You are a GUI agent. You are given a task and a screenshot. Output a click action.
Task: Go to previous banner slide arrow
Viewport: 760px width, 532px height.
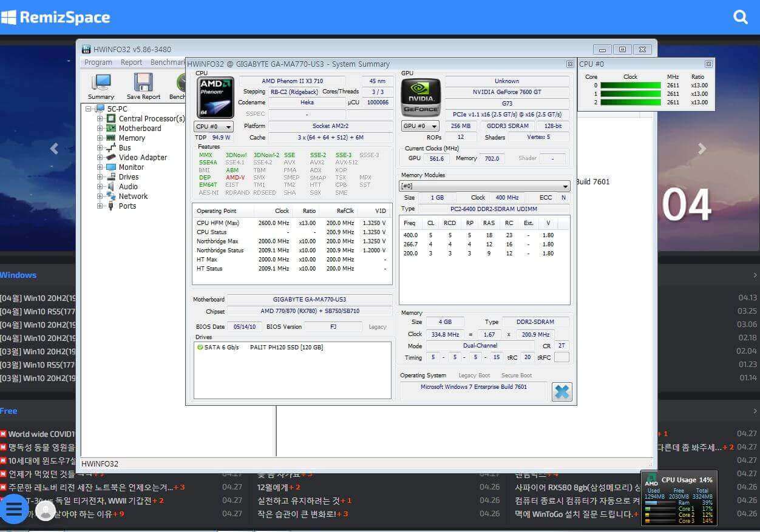54,149
